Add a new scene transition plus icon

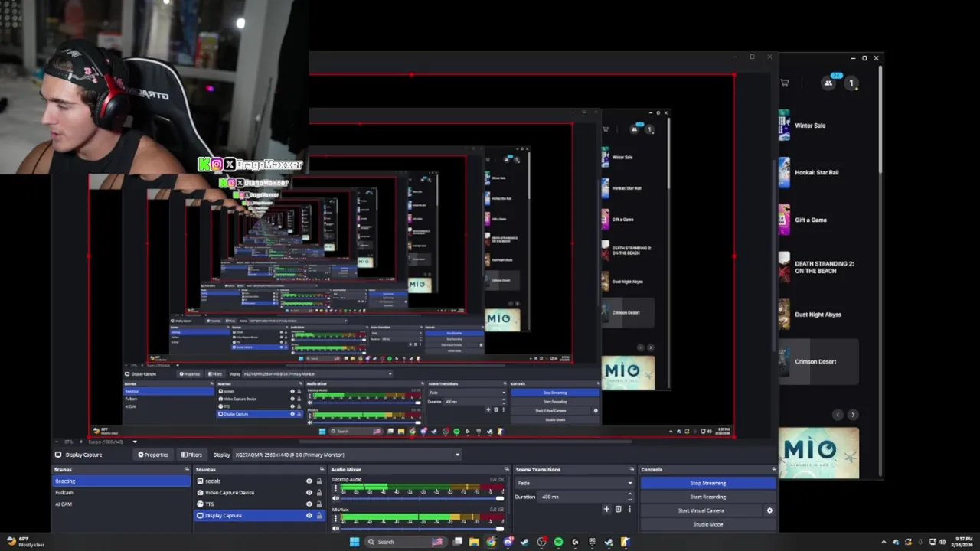(606, 509)
